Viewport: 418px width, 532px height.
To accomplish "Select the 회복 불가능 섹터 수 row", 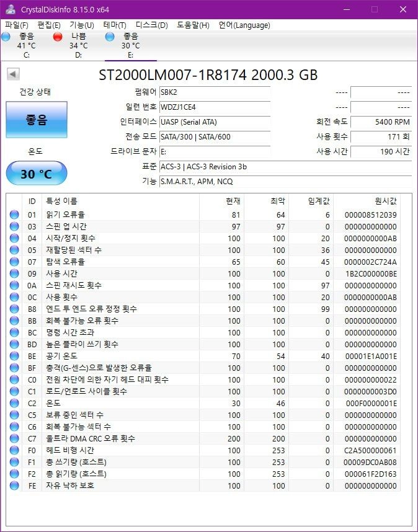I will tap(203, 427).
